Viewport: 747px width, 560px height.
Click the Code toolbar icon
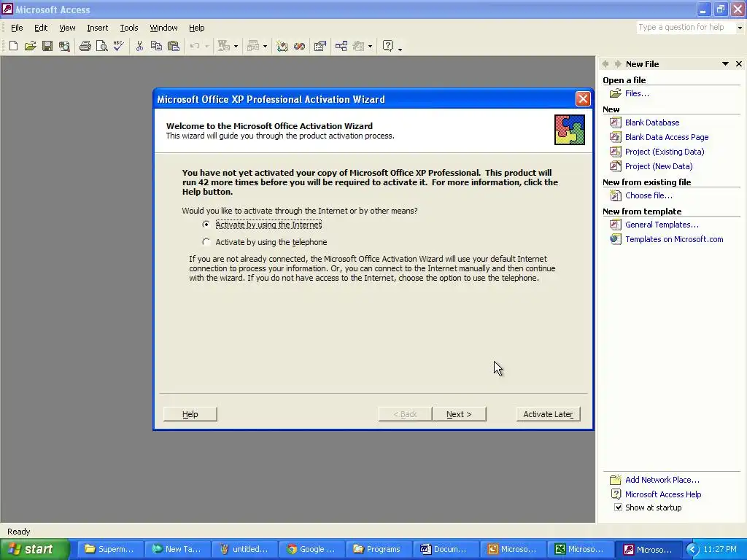click(282, 46)
